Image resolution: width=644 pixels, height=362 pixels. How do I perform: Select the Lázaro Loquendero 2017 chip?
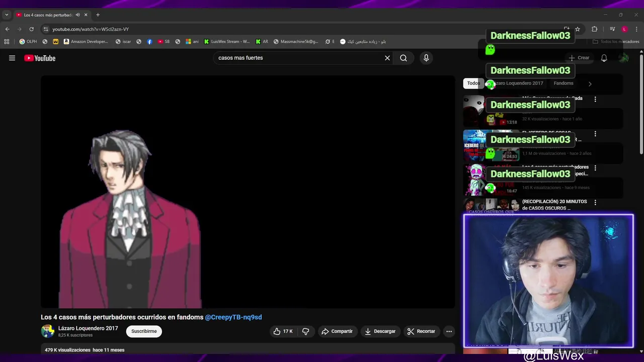point(517,83)
